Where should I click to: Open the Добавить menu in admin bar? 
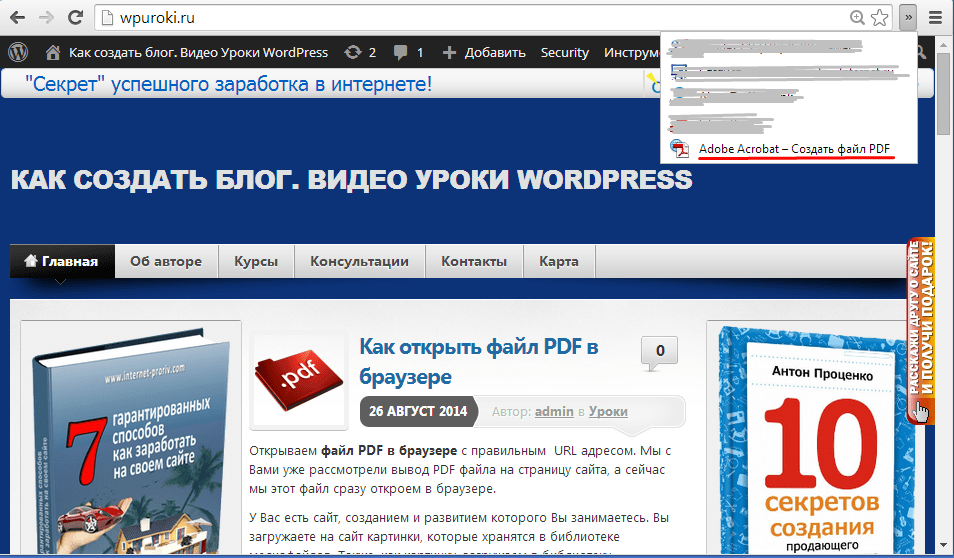tap(483, 52)
